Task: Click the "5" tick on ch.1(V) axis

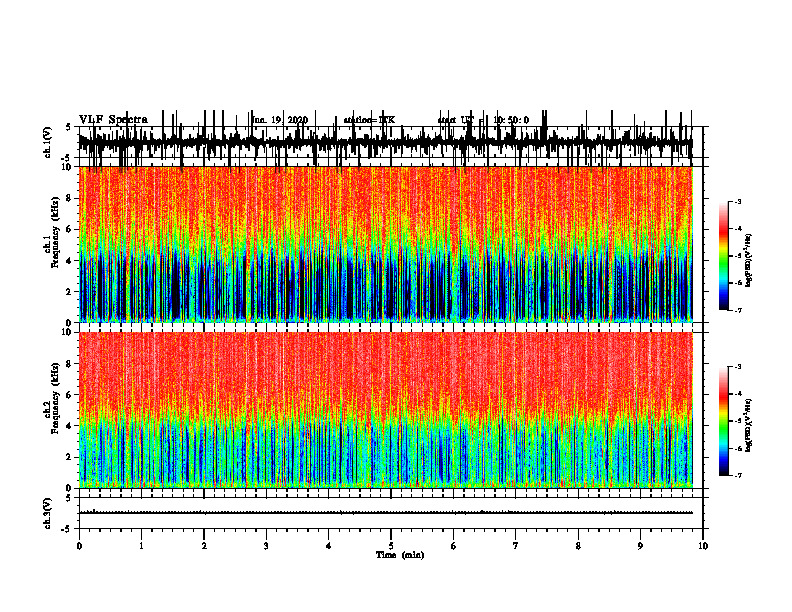Action: tap(68, 127)
